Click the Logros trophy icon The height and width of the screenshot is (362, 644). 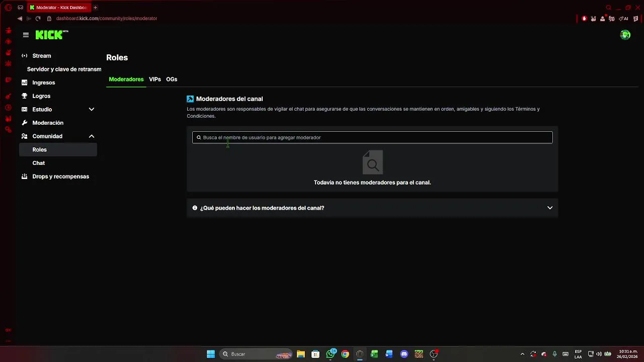point(24,96)
